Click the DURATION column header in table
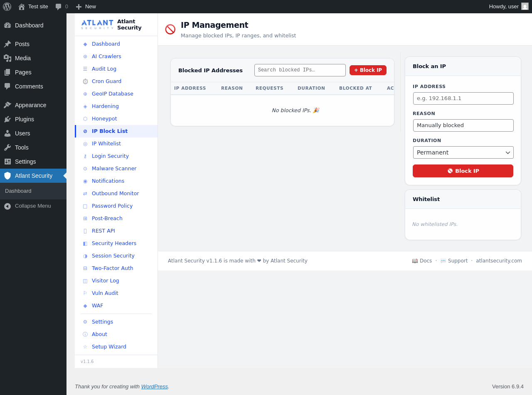 pyautogui.click(x=311, y=88)
